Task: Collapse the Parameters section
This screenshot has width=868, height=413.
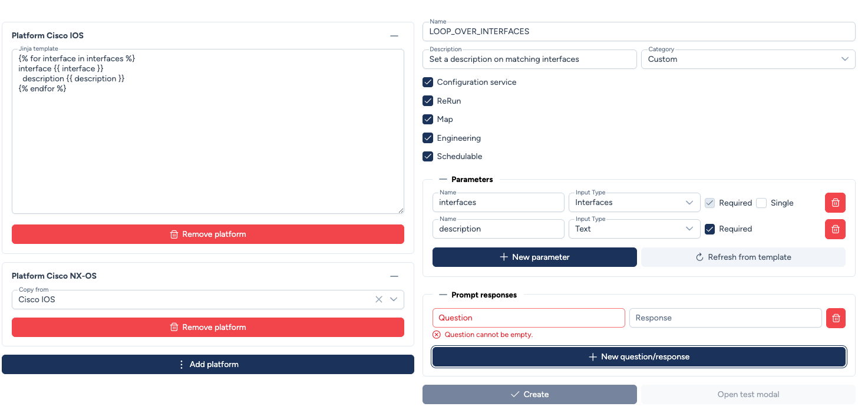Action: 443,180
